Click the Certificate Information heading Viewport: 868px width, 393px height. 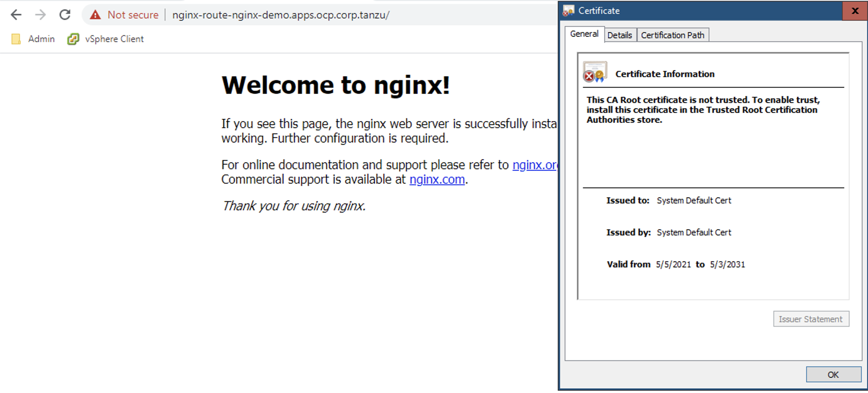[665, 74]
